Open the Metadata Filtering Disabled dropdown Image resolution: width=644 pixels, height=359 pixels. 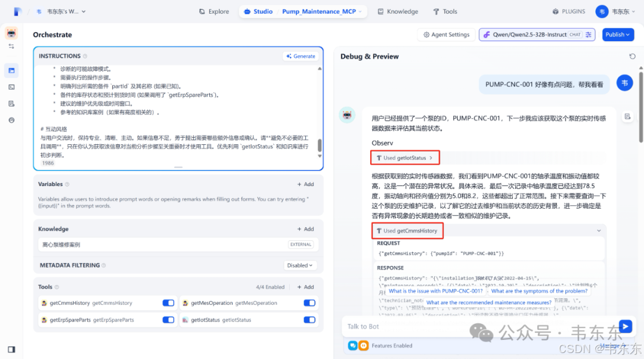tap(300, 265)
